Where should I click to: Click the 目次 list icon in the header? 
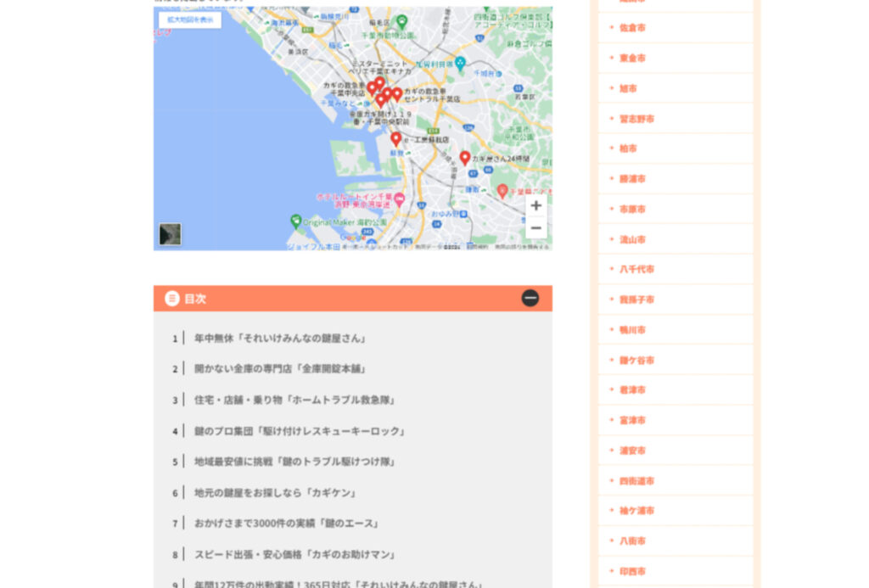tap(172, 299)
